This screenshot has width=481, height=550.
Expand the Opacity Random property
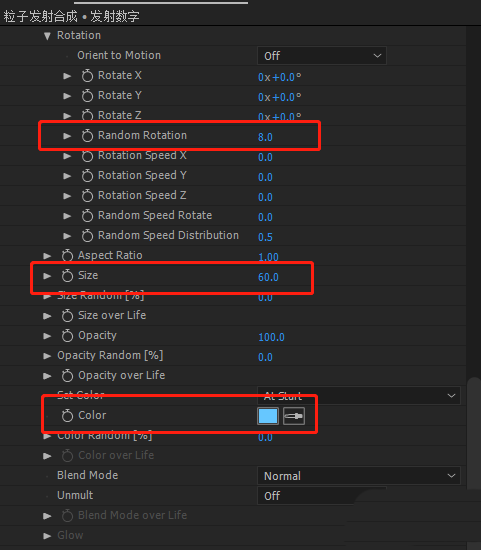coord(47,356)
